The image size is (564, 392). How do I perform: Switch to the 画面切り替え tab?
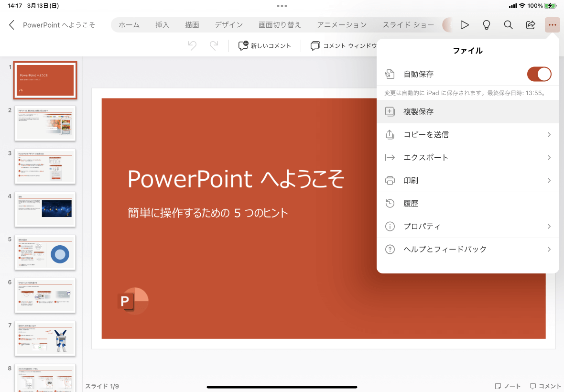coord(280,25)
